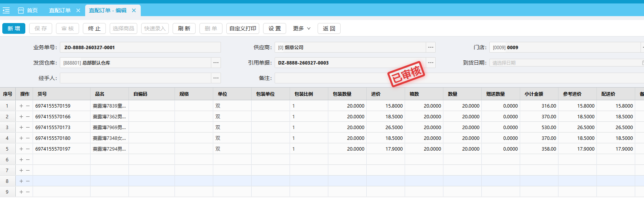Insert a row with plus in row 5
The height and width of the screenshot is (209, 644).
tap(21, 149)
